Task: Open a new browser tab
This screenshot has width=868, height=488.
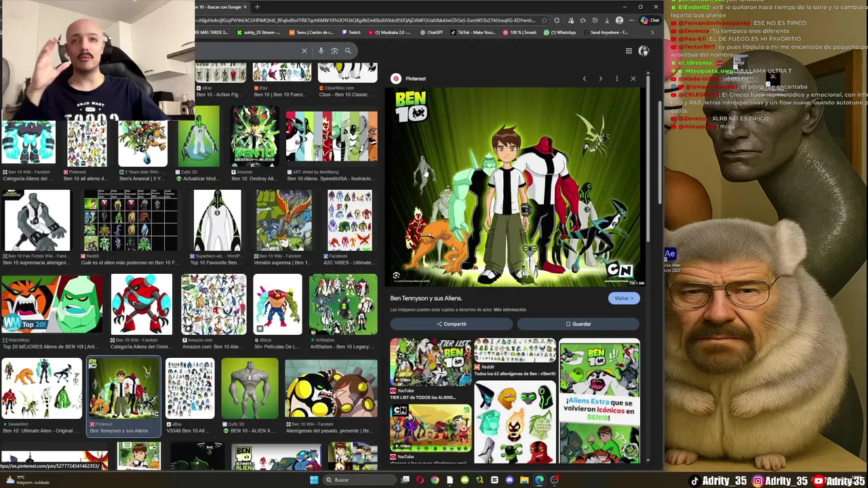Action: 257,7
